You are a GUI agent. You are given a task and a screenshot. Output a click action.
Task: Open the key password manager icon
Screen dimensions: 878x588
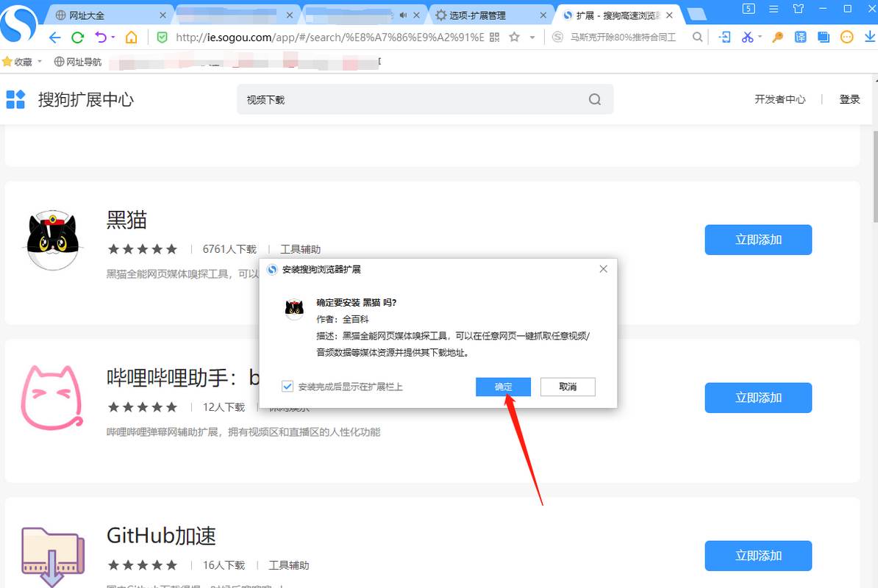[x=777, y=37]
